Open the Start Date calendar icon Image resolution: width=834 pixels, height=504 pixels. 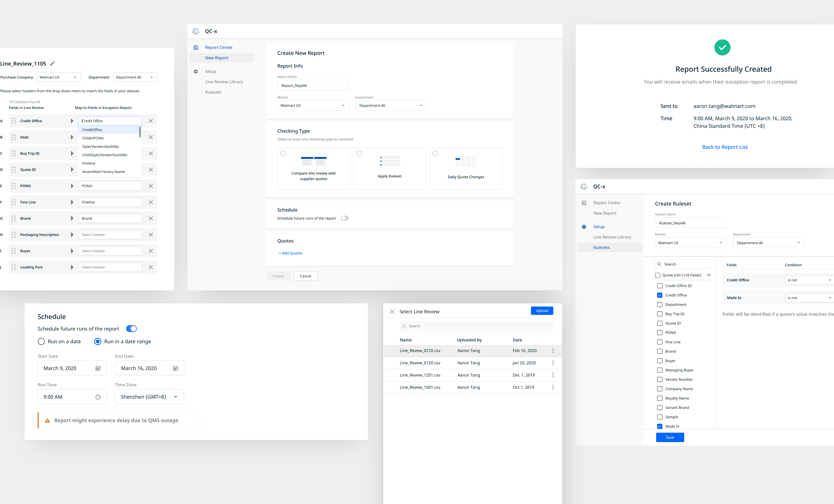pyautogui.click(x=98, y=368)
